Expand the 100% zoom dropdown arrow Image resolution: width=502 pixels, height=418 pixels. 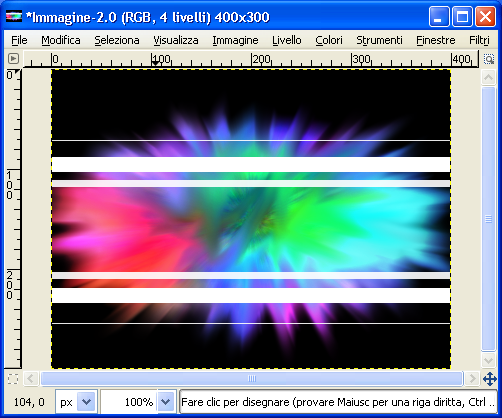click(x=166, y=402)
